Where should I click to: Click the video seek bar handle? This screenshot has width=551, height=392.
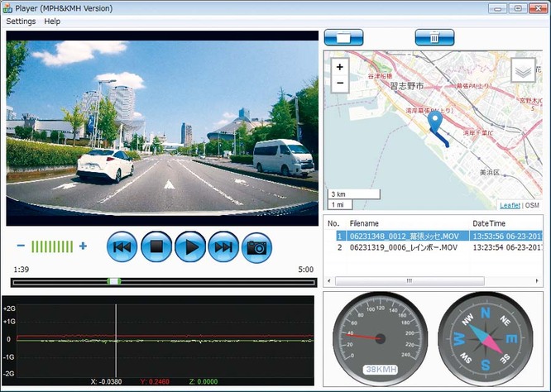tap(114, 281)
